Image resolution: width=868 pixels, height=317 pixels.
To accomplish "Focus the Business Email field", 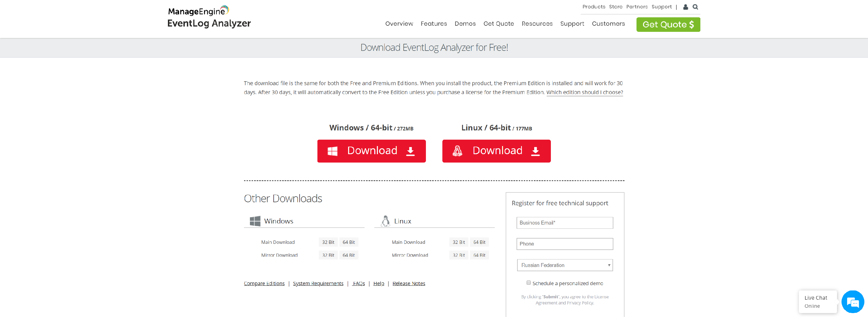I will pos(565,223).
